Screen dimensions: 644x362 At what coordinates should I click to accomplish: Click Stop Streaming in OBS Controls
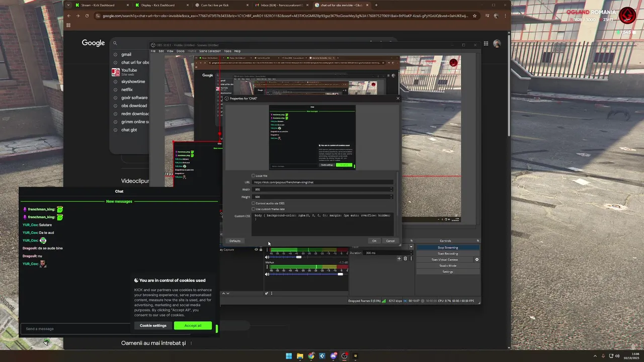click(x=447, y=247)
